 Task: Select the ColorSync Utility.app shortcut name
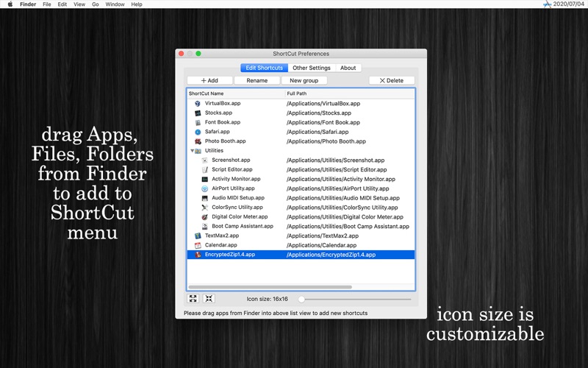(x=237, y=208)
